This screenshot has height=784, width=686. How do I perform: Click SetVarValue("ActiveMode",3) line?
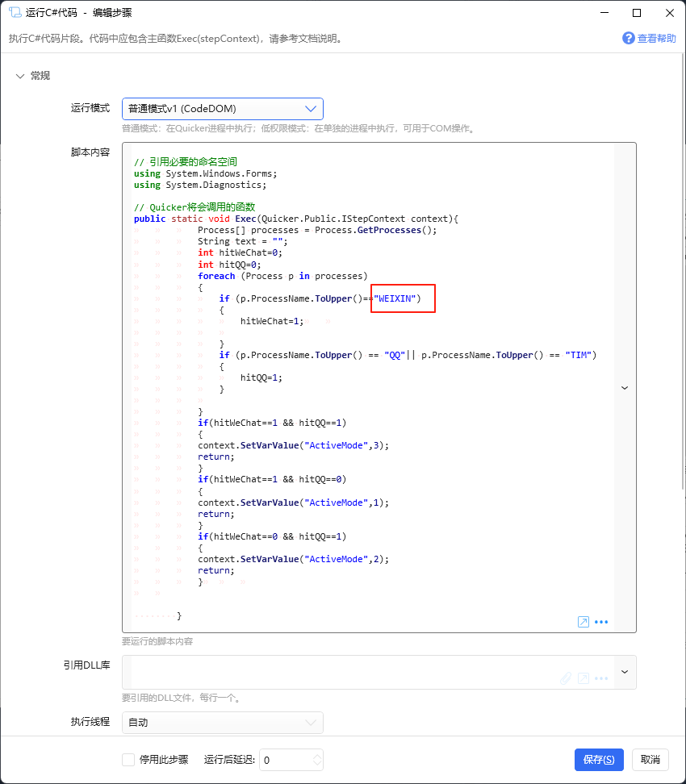click(293, 445)
